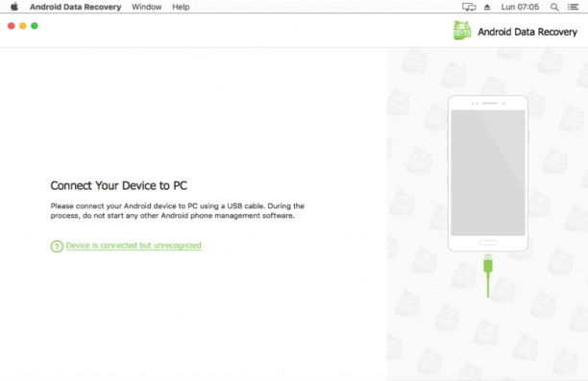Click the 'Please connect your Android device' instruction text
The width and height of the screenshot is (588, 381).
click(x=178, y=210)
